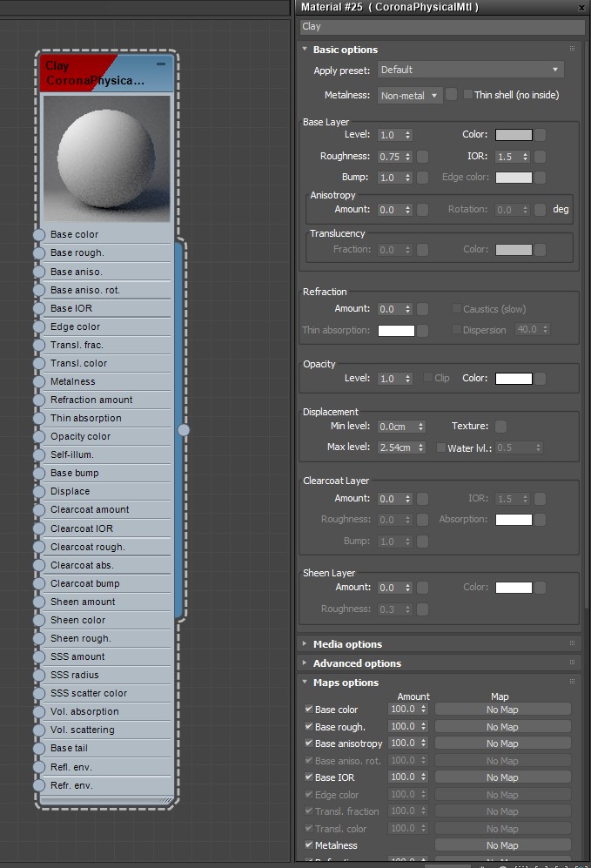591x868 pixels.
Task: Click the Clearcoat amount input socket
Action: coord(39,510)
